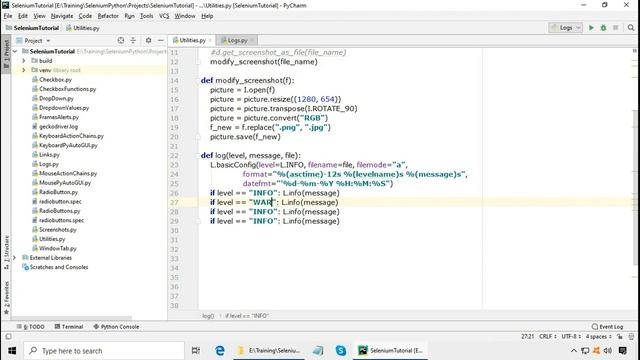Open Task View on taskbar
Image resolution: width=640 pixels, height=360 pixels.
[x=196, y=351]
